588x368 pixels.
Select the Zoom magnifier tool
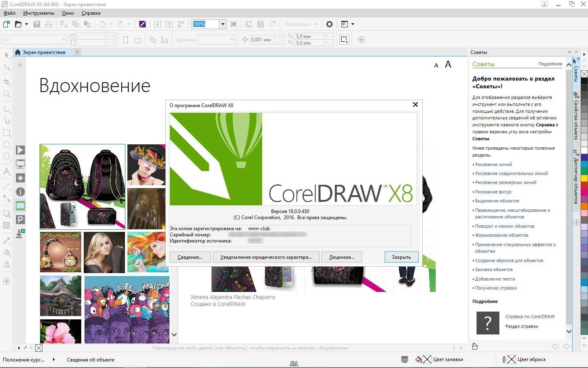pyautogui.click(x=7, y=94)
